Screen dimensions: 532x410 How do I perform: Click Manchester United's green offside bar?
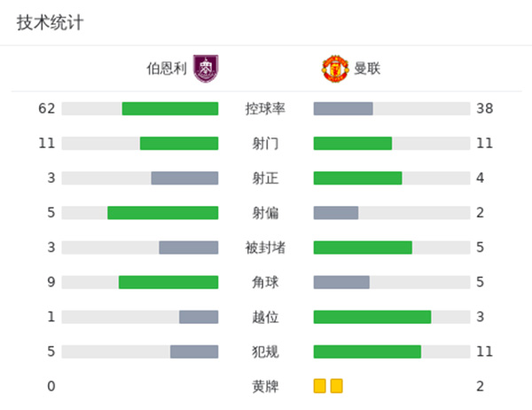(372, 317)
